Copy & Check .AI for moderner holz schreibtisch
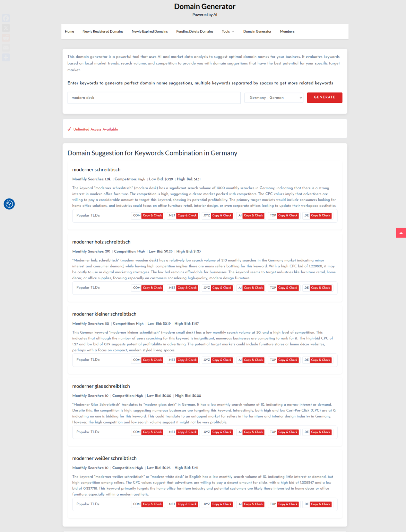Image resolution: width=406 pixels, height=532 pixels. pos(253,288)
